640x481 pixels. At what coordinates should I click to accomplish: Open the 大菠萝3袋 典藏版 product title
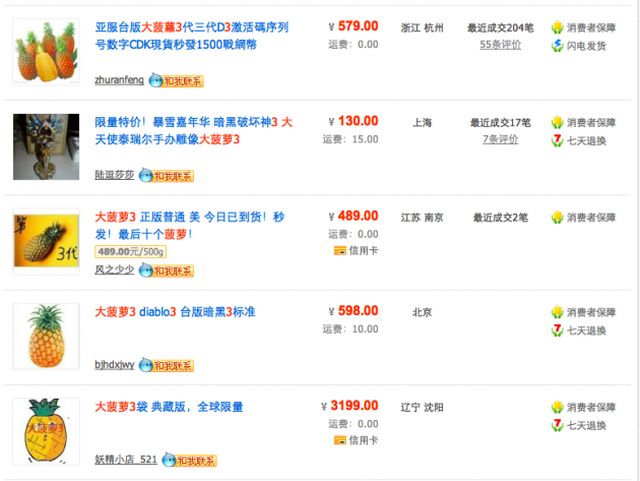click(x=169, y=407)
